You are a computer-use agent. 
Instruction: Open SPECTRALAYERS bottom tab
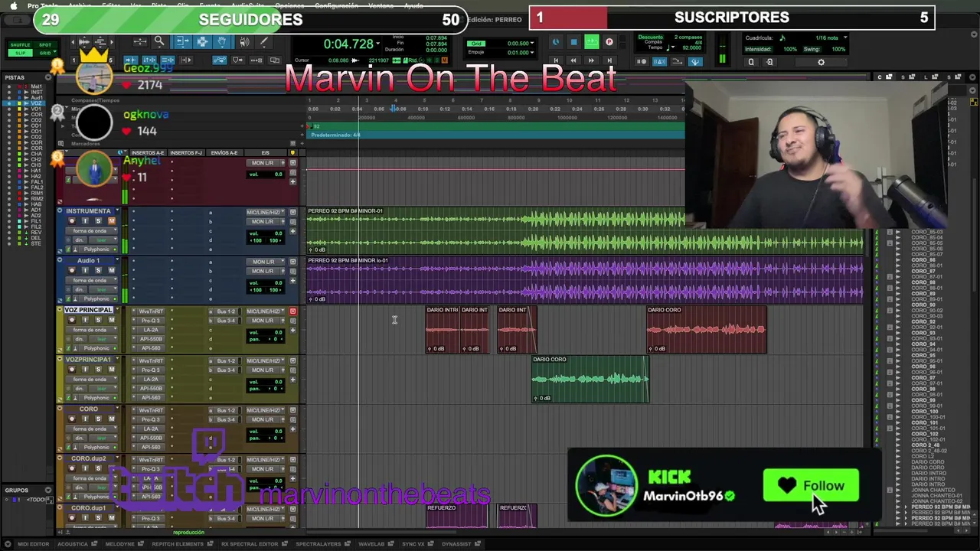[318, 544]
